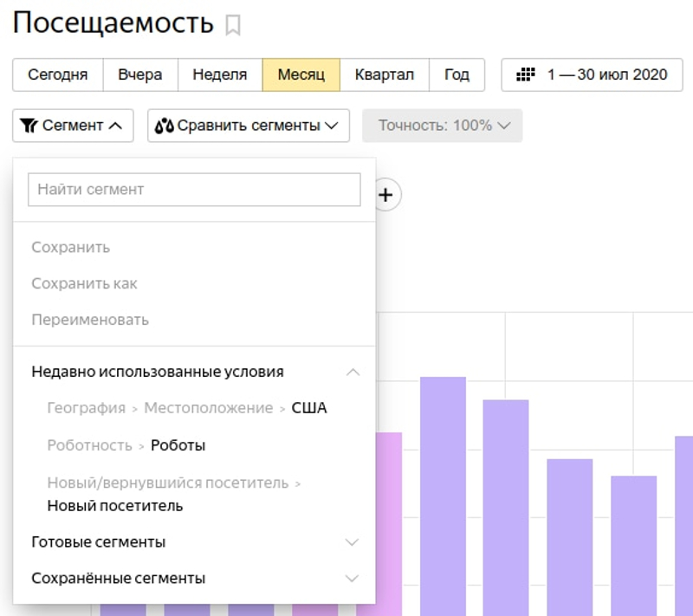The width and height of the screenshot is (693, 616).
Task: Click Сохранить как menu entry
Action: click(x=84, y=283)
